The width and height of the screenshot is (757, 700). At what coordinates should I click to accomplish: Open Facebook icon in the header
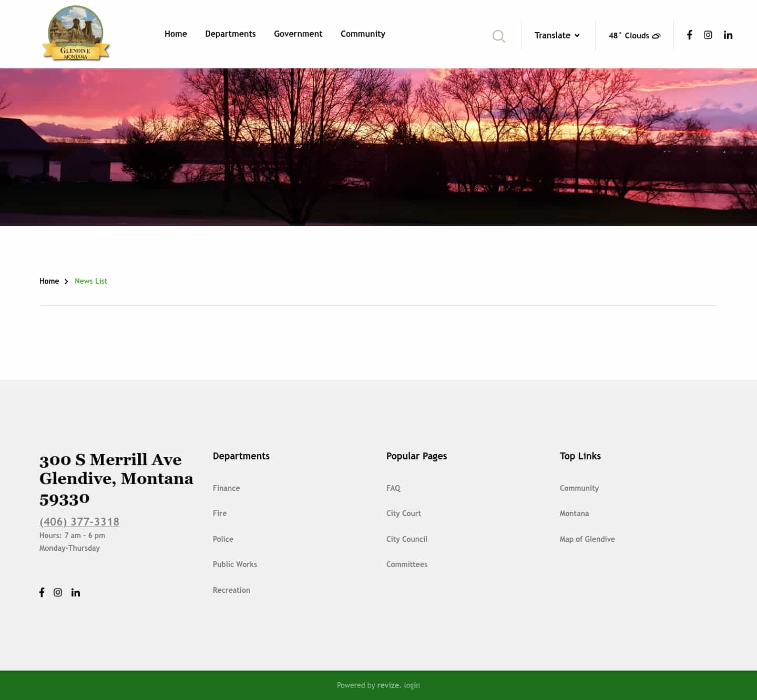coord(690,35)
